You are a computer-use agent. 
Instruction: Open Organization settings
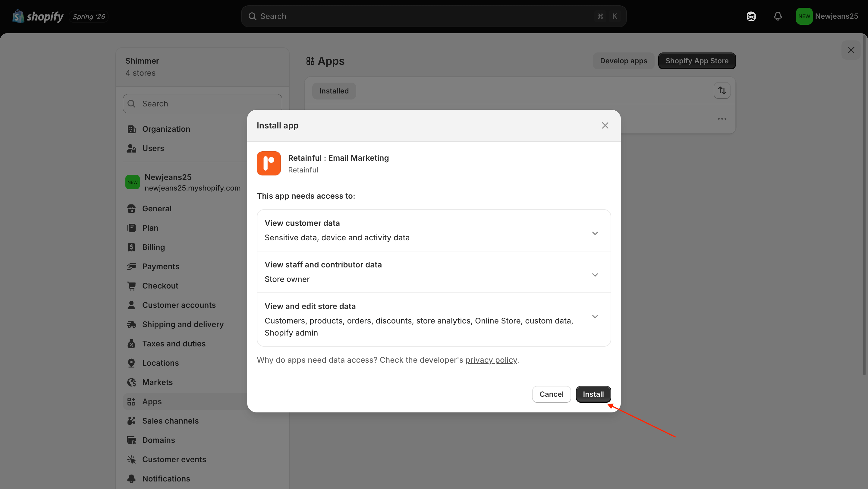[166, 129]
